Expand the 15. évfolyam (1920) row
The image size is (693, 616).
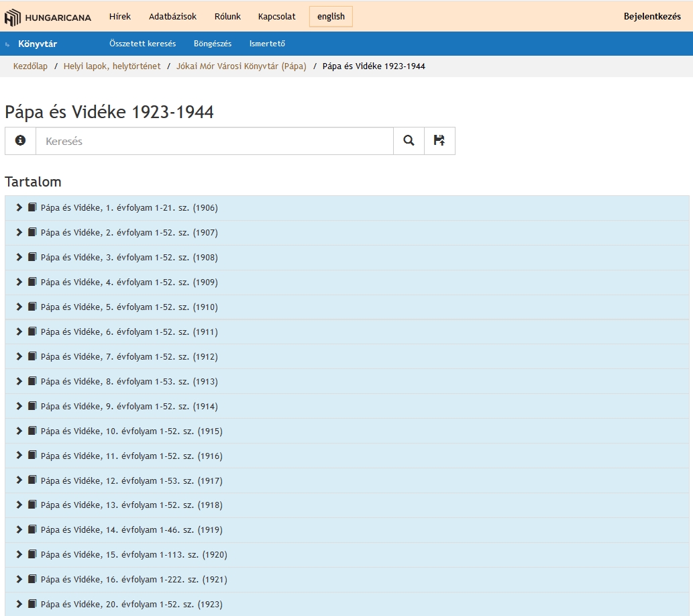[x=19, y=554]
